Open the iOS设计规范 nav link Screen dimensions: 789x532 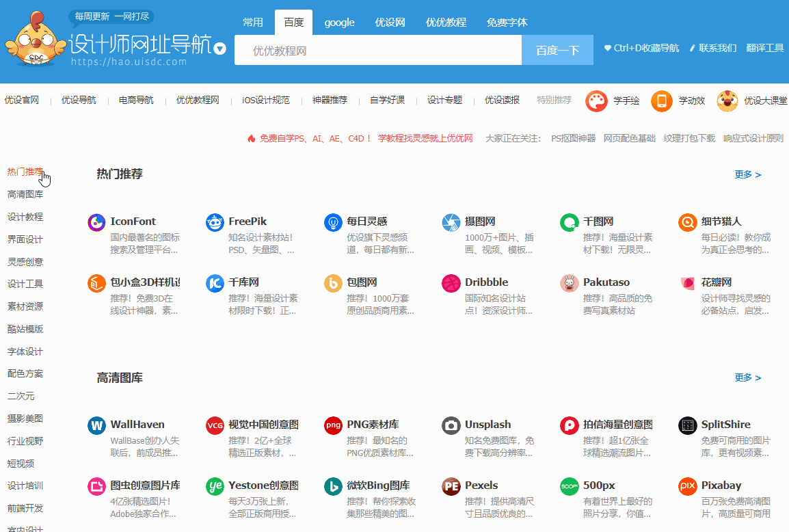266,100
